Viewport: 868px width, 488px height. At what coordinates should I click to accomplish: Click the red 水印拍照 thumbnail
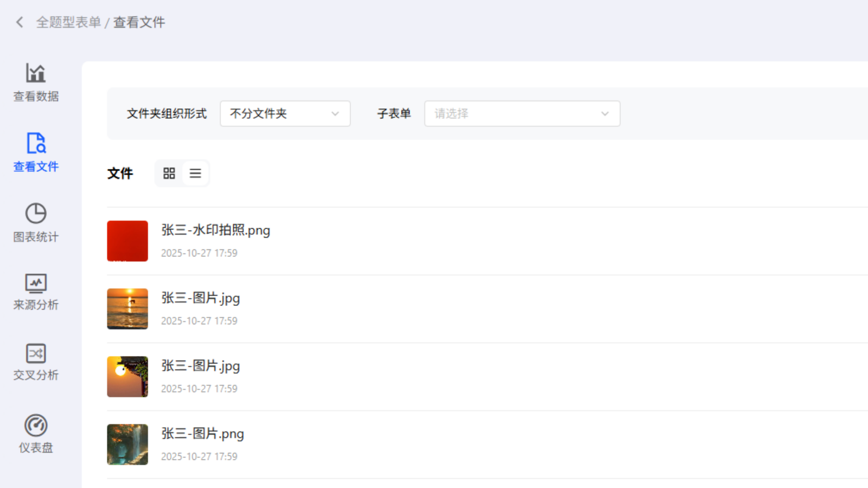coord(127,241)
